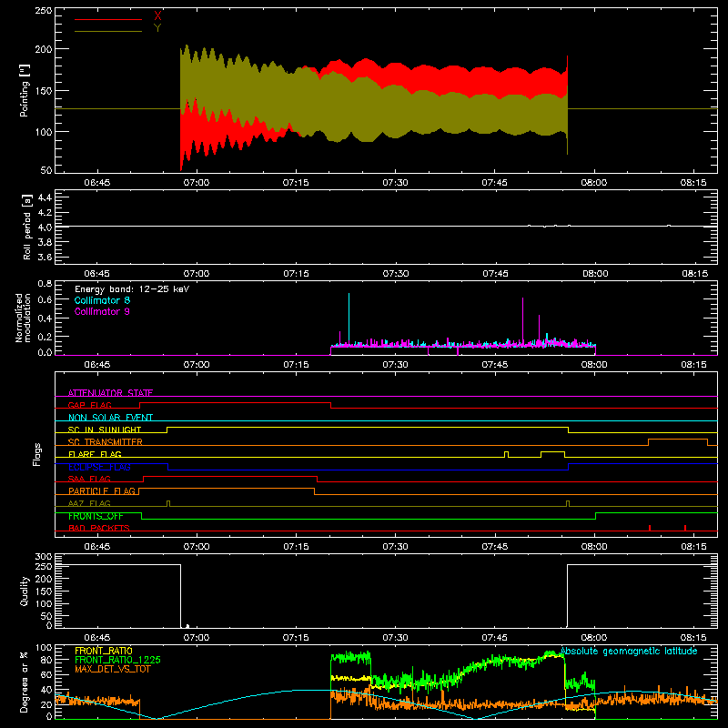Click the yellow FRONT_RATIO legend entry
The width and height of the screenshot is (728, 728).
[x=104, y=651]
